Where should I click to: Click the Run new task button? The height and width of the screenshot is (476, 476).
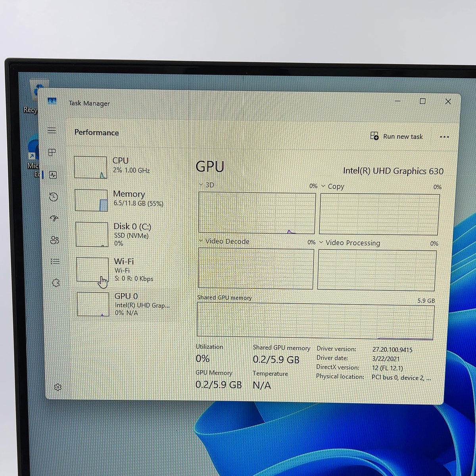click(396, 136)
